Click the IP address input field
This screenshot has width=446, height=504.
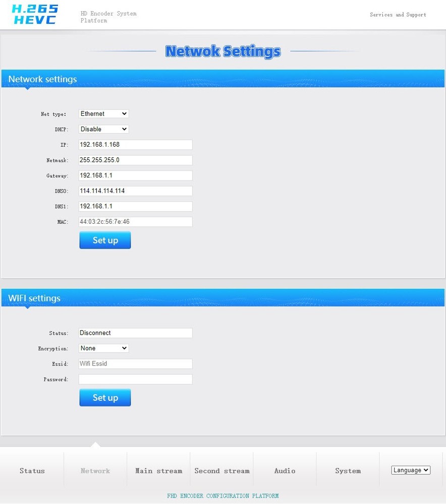point(135,145)
